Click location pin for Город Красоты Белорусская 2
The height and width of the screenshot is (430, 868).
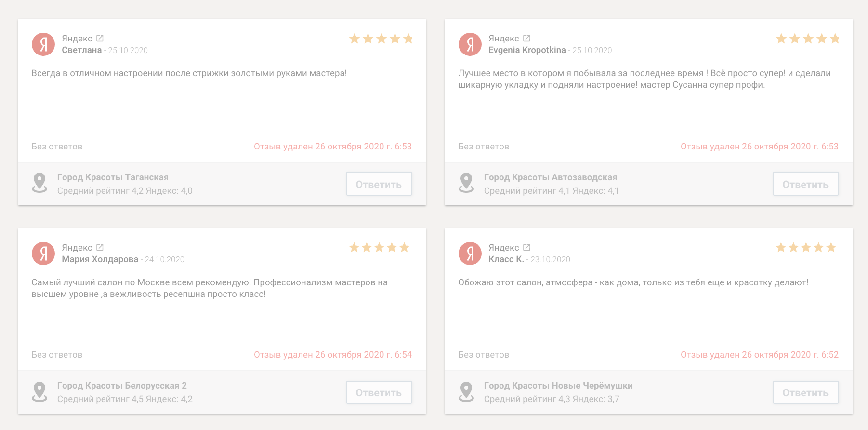click(39, 391)
